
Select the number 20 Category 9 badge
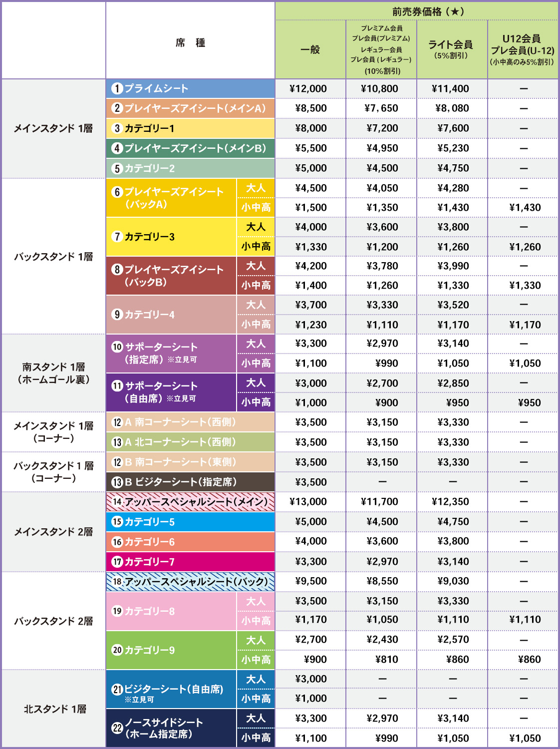click(x=117, y=650)
